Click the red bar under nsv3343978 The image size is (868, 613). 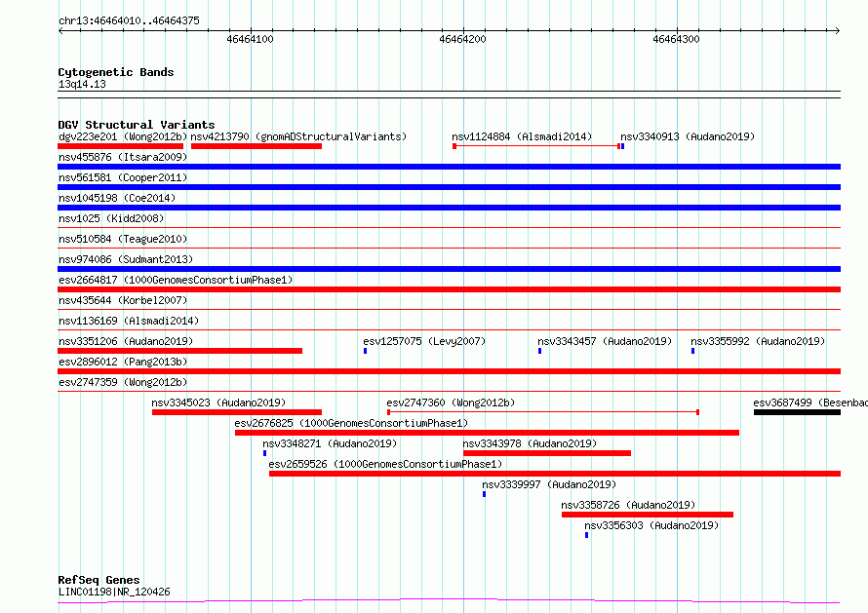547,453
